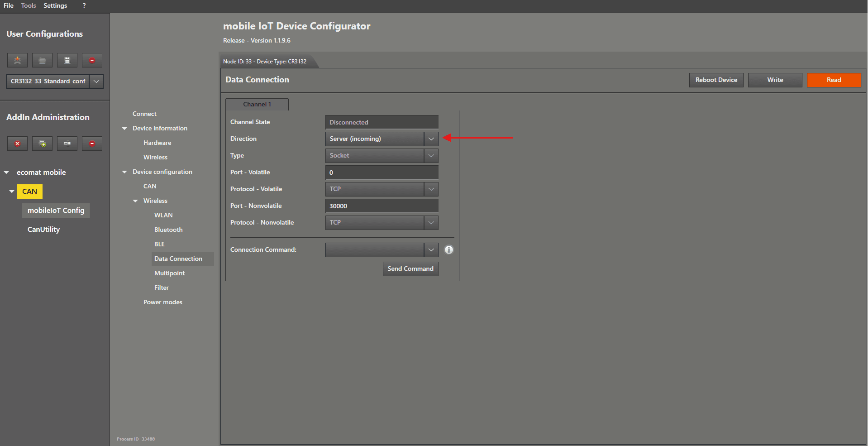Click the Port - Nonvolatile input field
The image size is (868, 446).
point(381,206)
